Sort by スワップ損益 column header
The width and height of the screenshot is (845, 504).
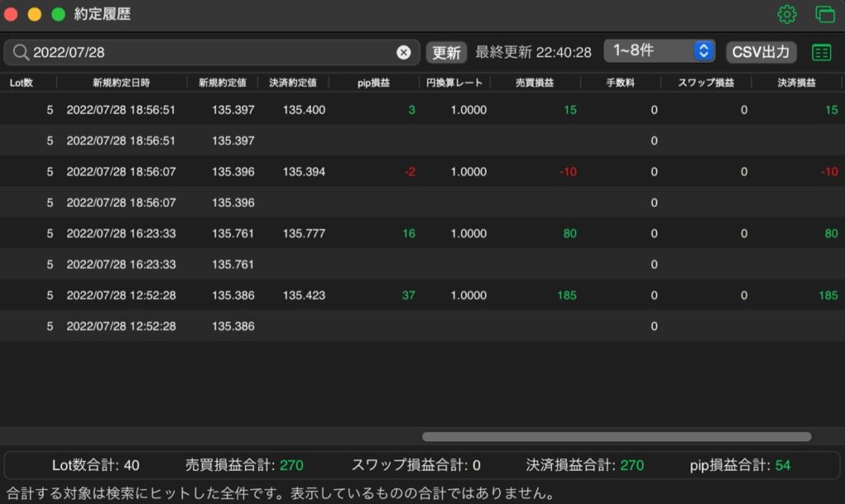[x=706, y=82]
